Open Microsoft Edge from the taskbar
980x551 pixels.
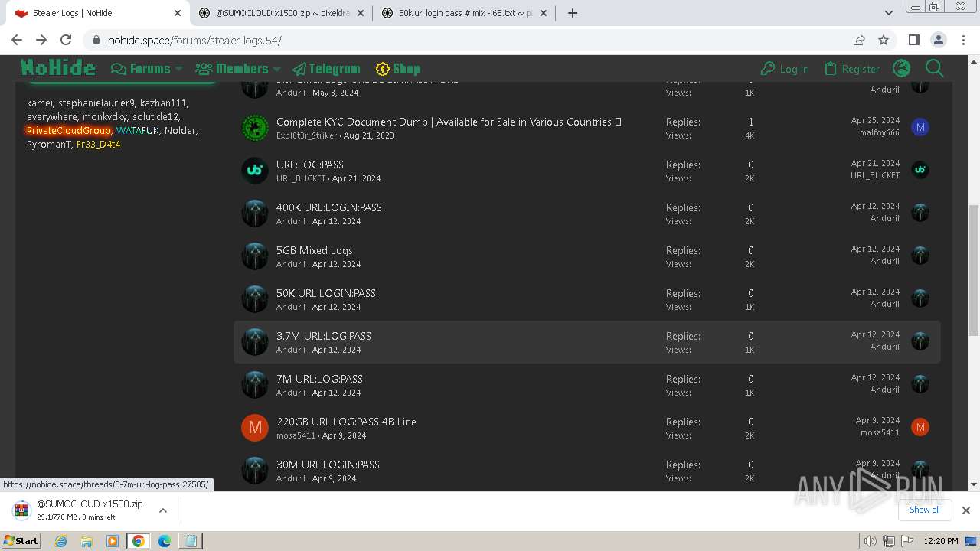click(x=164, y=541)
